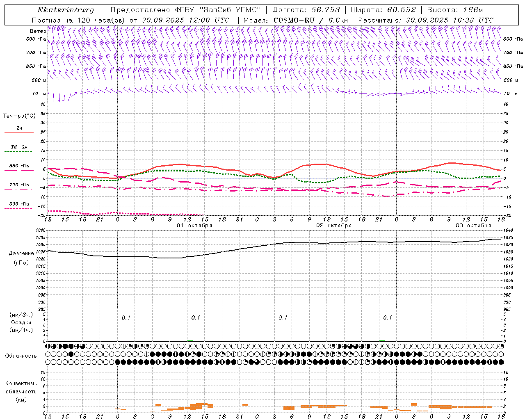The image size is (525, 420).
Task: Click the '03 октября' date label
Action: click(x=473, y=226)
